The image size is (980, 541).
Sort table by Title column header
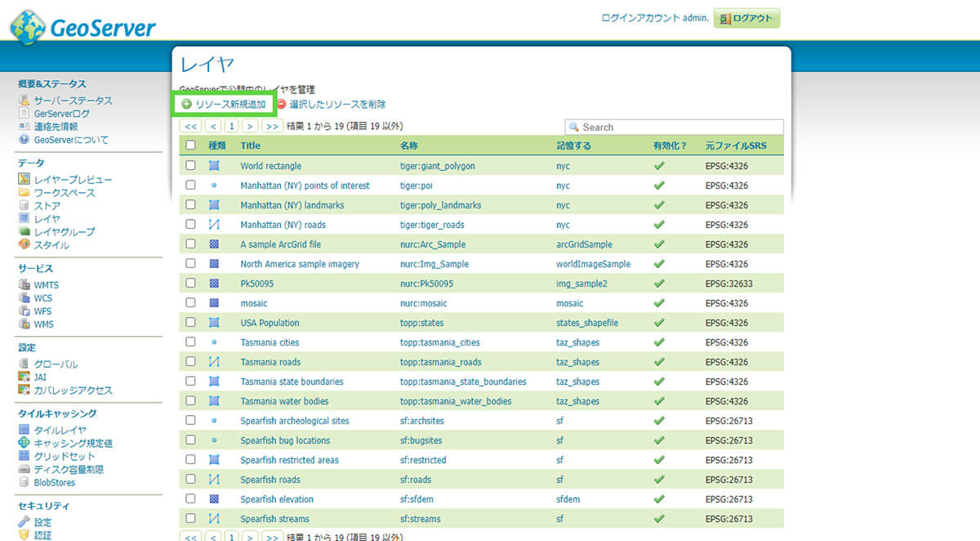click(251, 145)
